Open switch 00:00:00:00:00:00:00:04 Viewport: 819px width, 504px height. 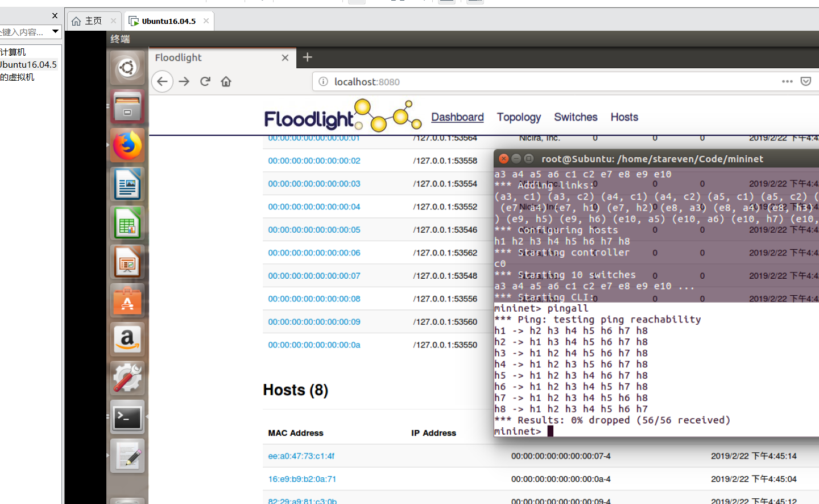[x=314, y=206]
